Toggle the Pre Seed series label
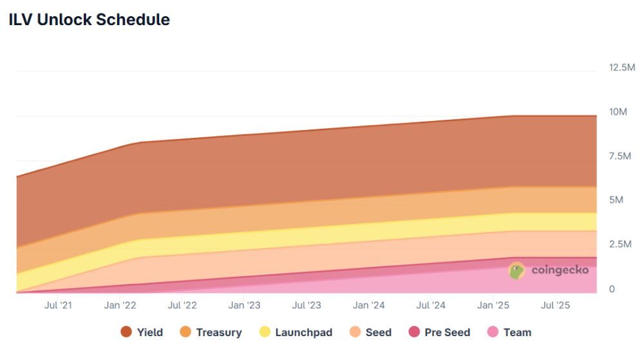 click(x=447, y=332)
